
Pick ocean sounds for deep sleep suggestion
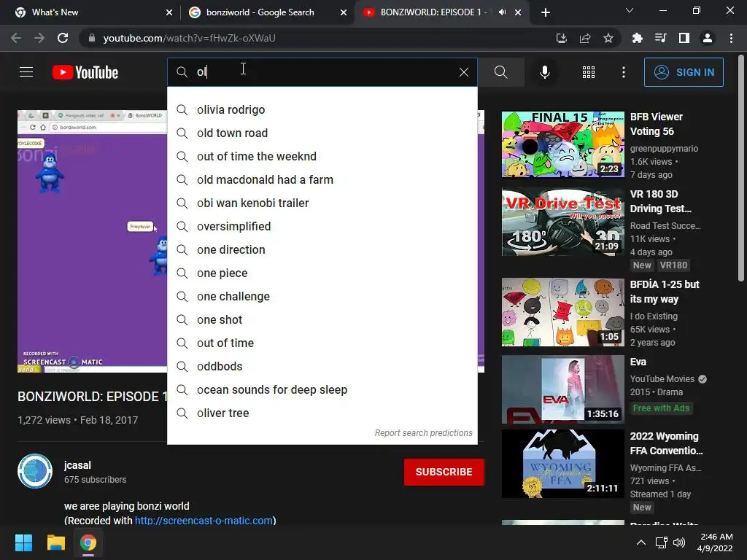tap(322, 389)
